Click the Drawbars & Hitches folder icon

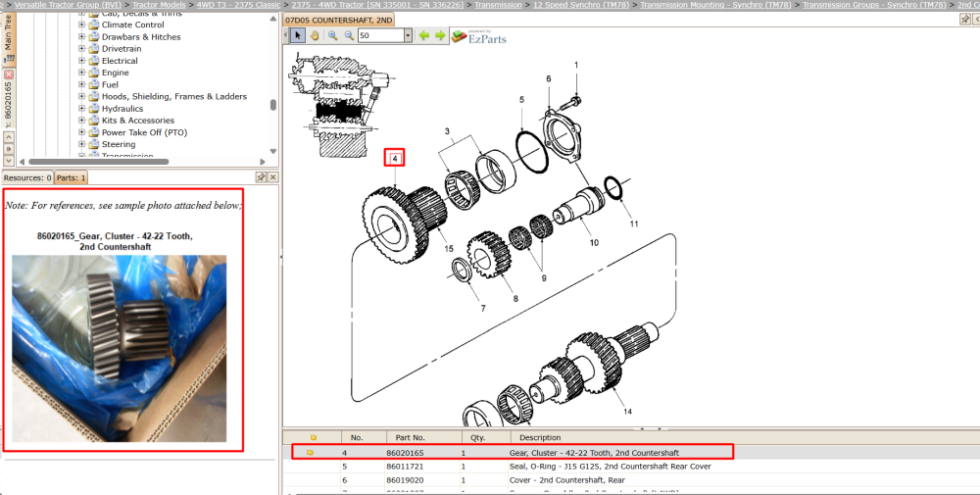coord(94,37)
